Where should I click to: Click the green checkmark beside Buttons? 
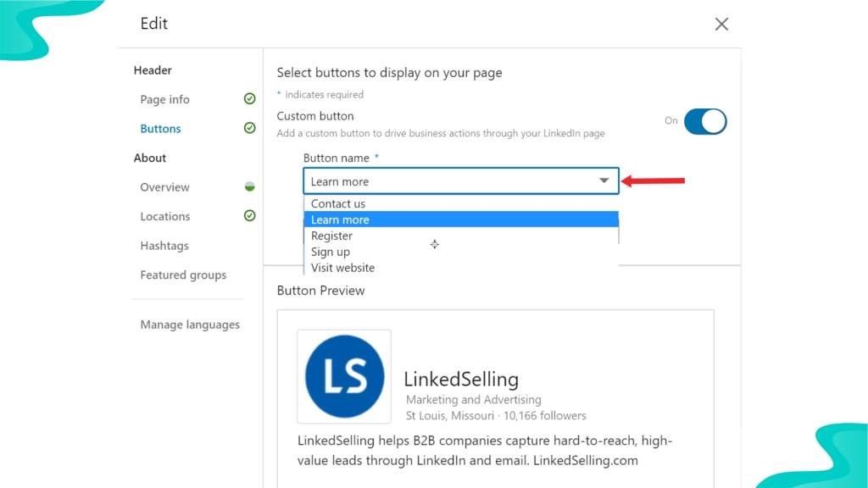250,128
